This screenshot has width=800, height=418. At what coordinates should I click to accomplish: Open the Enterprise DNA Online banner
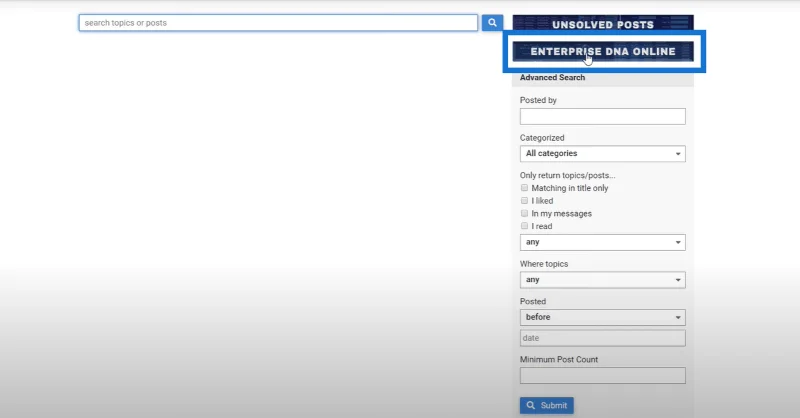pos(603,52)
